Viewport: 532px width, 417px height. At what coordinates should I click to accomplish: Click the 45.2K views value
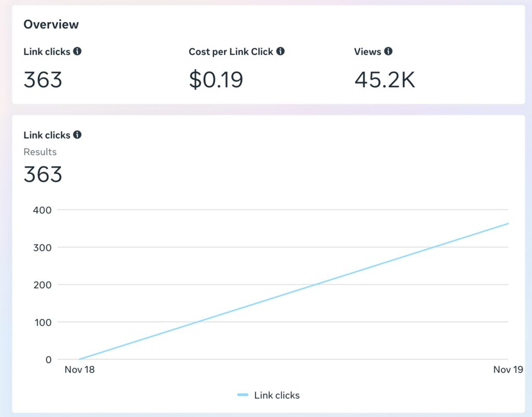coord(384,80)
